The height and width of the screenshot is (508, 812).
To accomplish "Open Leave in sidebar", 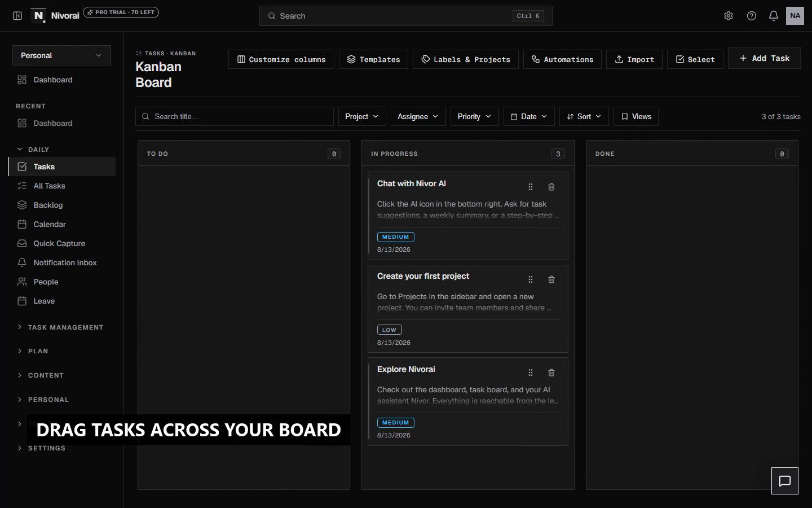I will click(x=62, y=301).
